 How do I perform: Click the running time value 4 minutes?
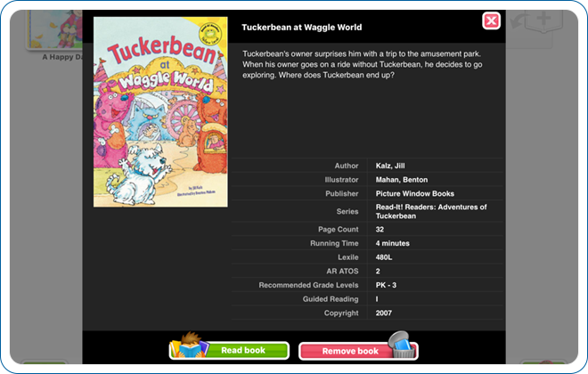pyautogui.click(x=392, y=243)
